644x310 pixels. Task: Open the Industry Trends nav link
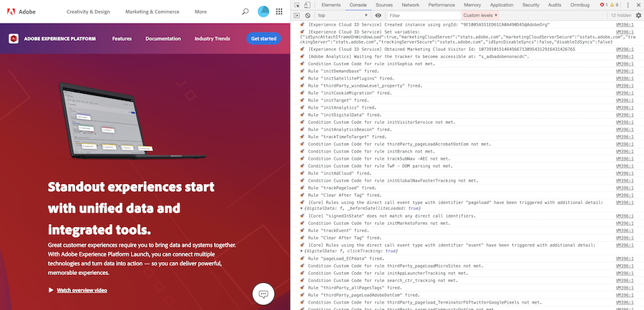(x=213, y=39)
